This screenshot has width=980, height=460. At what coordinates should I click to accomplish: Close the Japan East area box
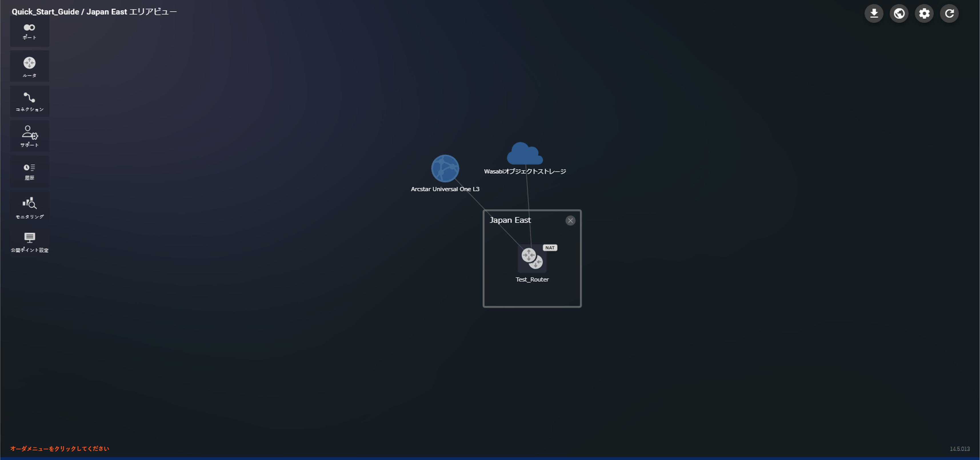[570, 220]
